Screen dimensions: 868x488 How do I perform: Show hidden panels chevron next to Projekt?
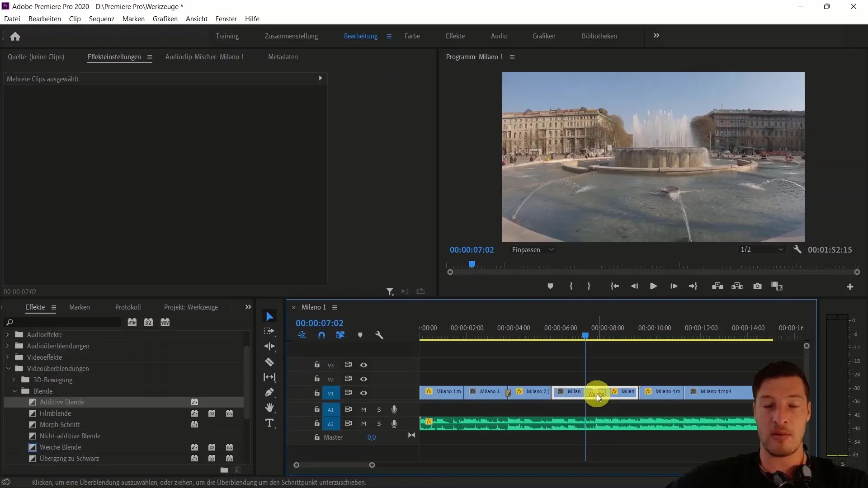pyautogui.click(x=248, y=307)
